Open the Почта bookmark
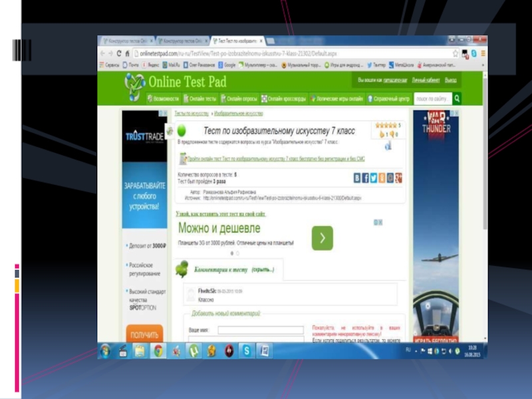This screenshot has width=532, height=399. coord(130,65)
